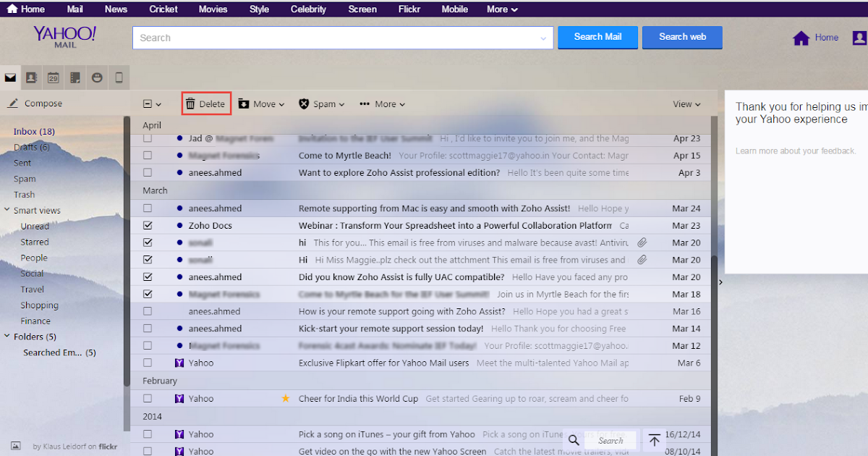868x456 pixels.
Task: Check the Exclusive Flipkart offer email checkbox
Action: tap(148, 363)
